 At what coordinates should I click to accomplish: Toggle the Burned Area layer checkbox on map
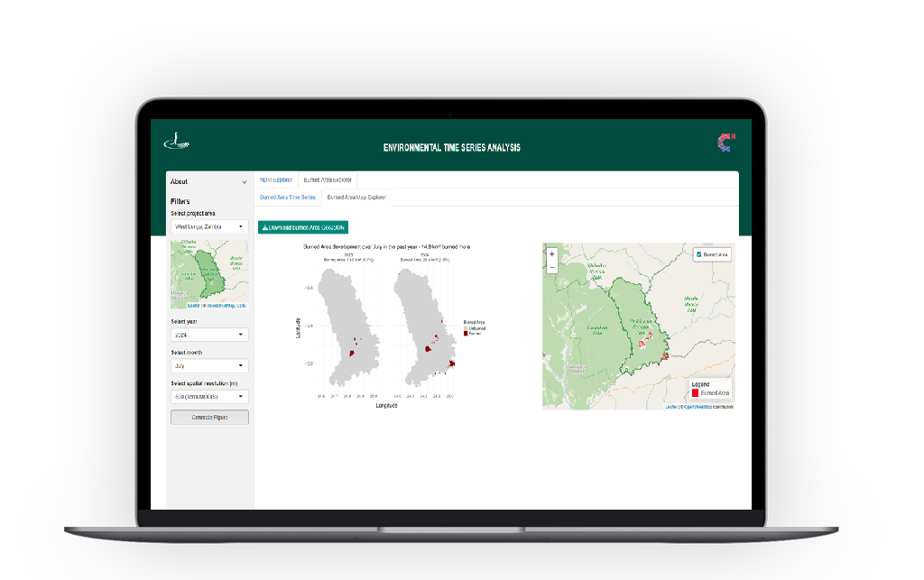[x=699, y=254]
